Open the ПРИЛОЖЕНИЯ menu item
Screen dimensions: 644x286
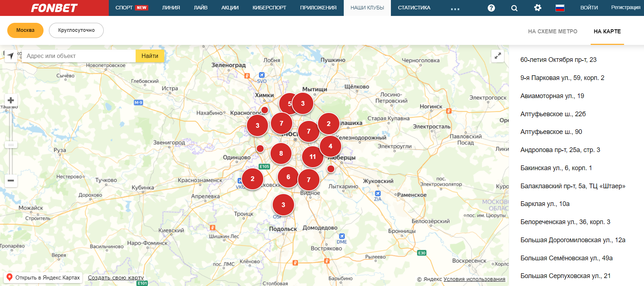coord(318,8)
